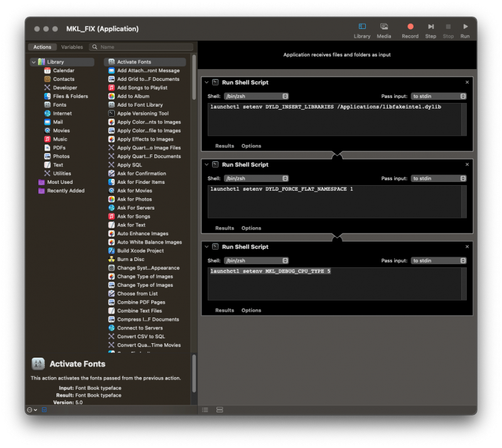
Task: Open the Media browser
Action: [383, 31]
